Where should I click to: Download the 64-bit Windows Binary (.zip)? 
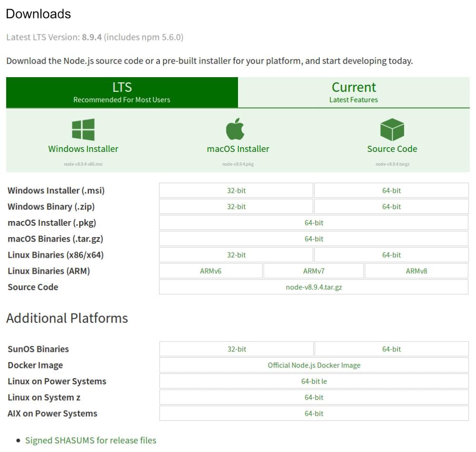[x=391, y=206]
